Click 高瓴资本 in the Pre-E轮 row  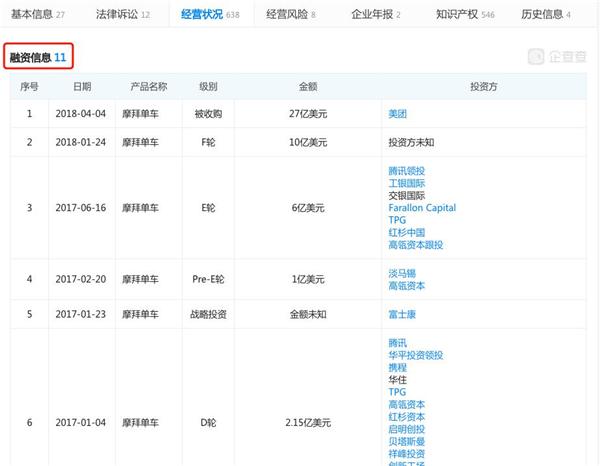pyautogui.click(x=406, y=285)
